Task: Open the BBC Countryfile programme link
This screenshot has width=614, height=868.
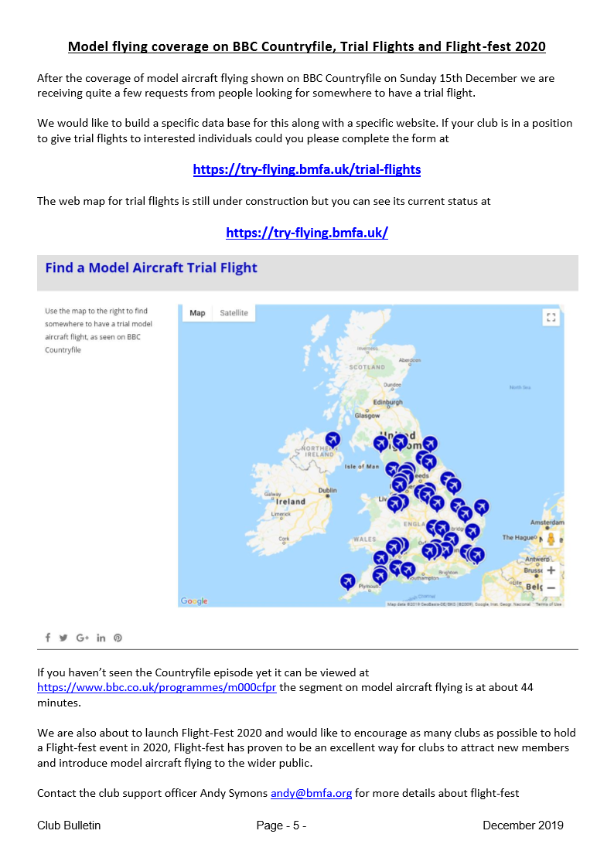Action: (157, 686)
